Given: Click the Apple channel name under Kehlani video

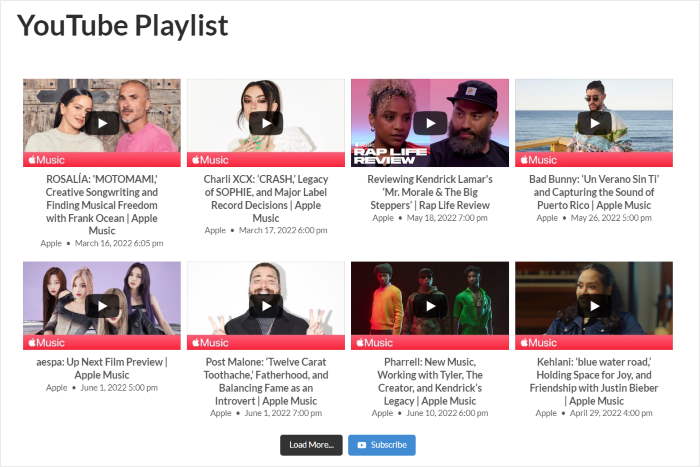Looking at the screenshot, I should pyautogui.click(x=546, y=413).
